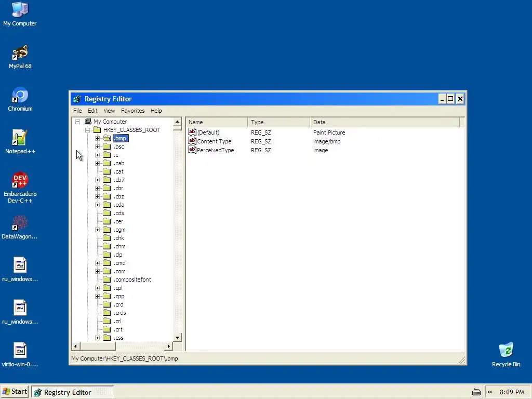The height and width of the screenshot is (399, 532).
Task: Launch Notepad++ from the desktop
Action: 20,142
